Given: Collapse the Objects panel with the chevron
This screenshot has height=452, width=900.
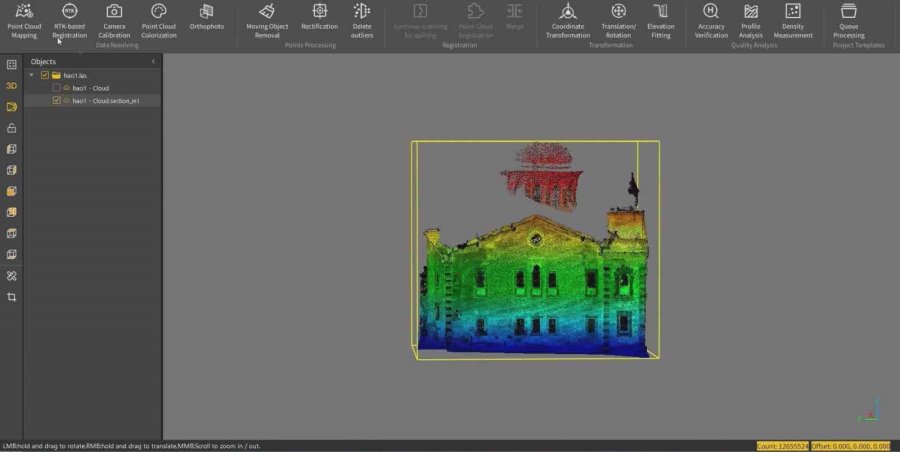Looking at the screenshot, I should tap(153, 62).
